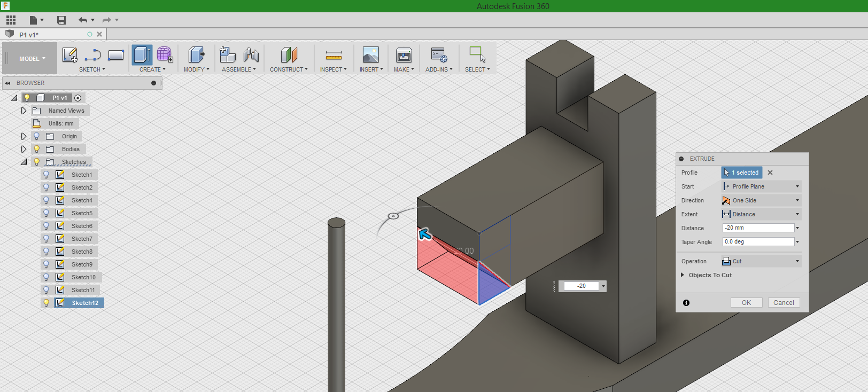Activate the P1 v1 component radio button
The height and width of the screenshot is (392, 868).
pyautogui.click(x=78, y=98)
